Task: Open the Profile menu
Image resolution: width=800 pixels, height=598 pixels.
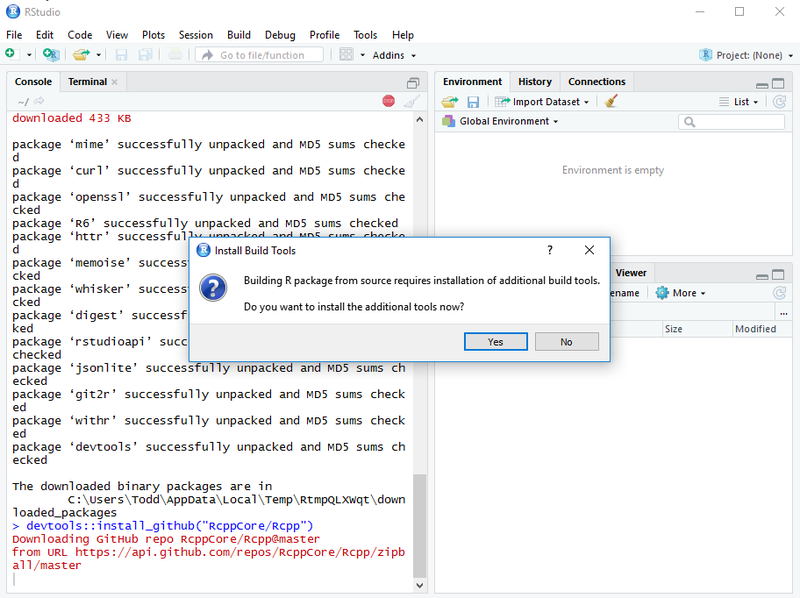Action: [x=324, y=35]
